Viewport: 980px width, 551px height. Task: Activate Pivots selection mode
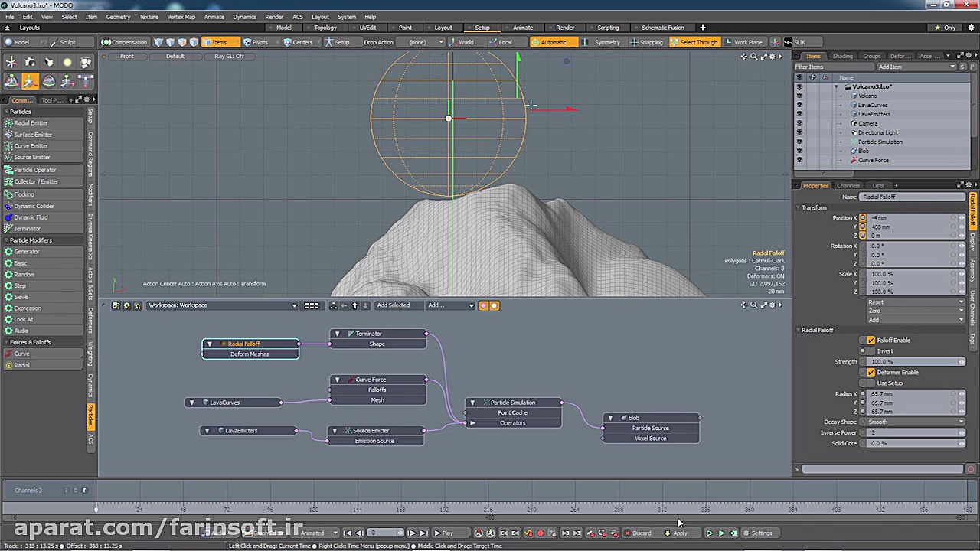[x=256, y=42]
